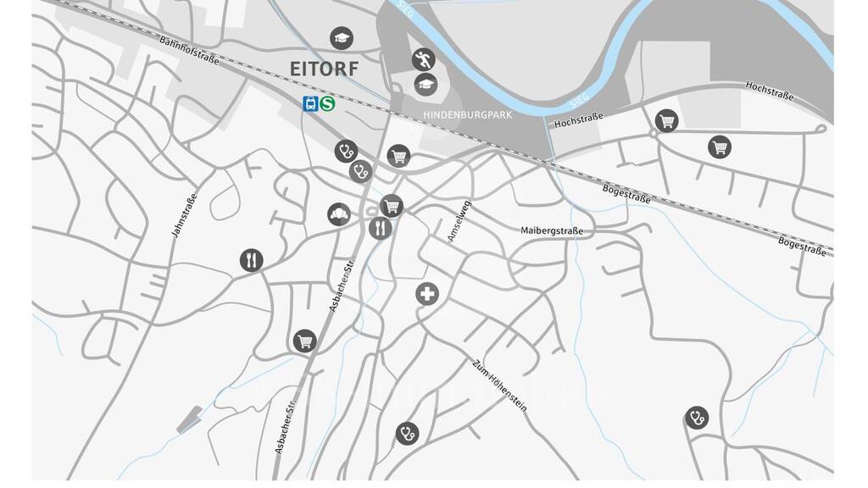The height and width of the screenshot is (488, 868).
Task: Select the school marker near Hindenburgpark
Action: coord(426,85)
